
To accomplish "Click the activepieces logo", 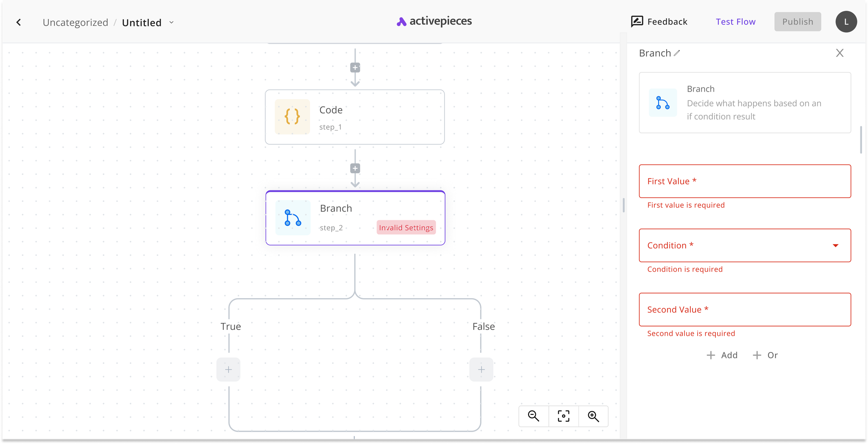I will pyautogui.click(x=434, y=21).
